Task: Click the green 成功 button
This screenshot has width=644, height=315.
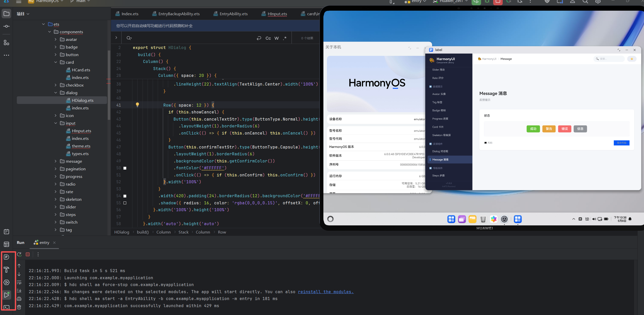Action: coord(533,129)
